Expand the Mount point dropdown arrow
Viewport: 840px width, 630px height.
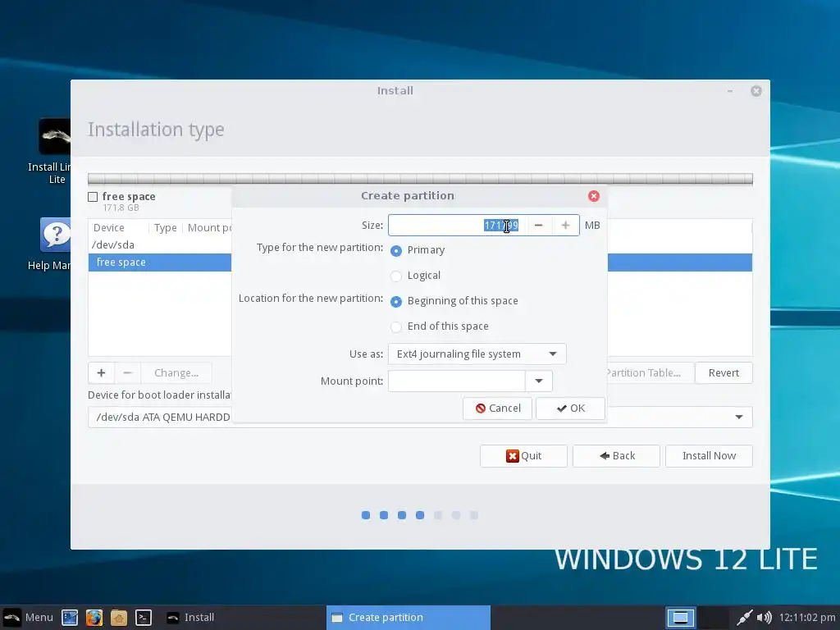point(539,381)
